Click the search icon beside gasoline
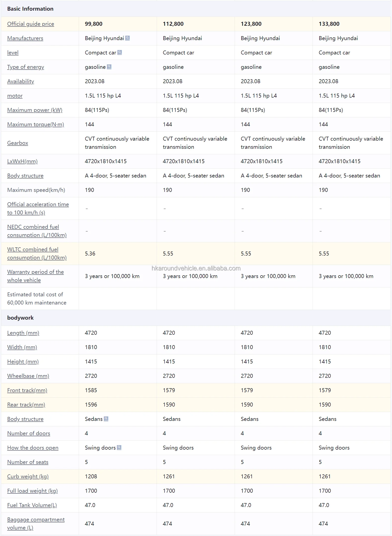392x536 pixels. [x=109, y=67]
